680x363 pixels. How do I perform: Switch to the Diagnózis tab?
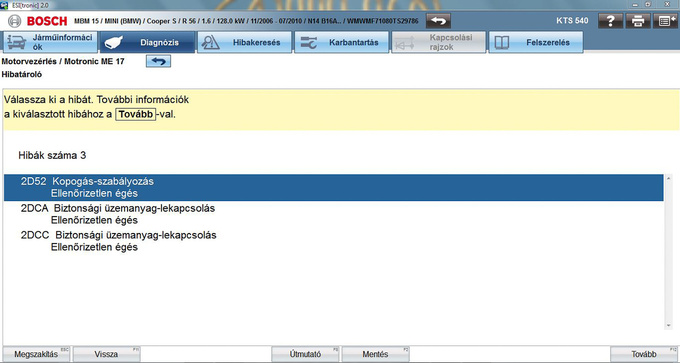tap(147, 42)
